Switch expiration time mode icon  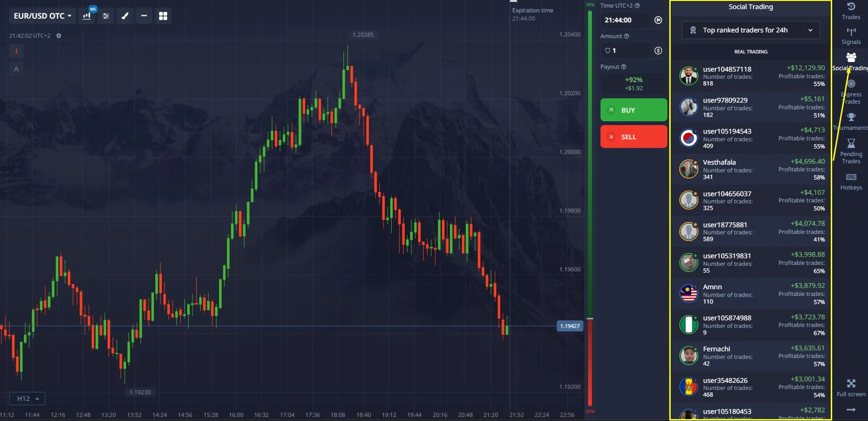click(x=658, y=20)
